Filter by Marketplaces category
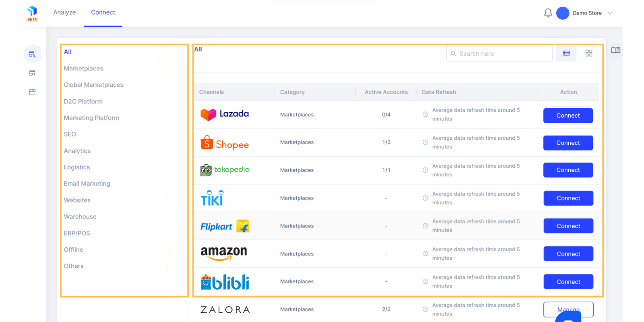 point(83,68)
